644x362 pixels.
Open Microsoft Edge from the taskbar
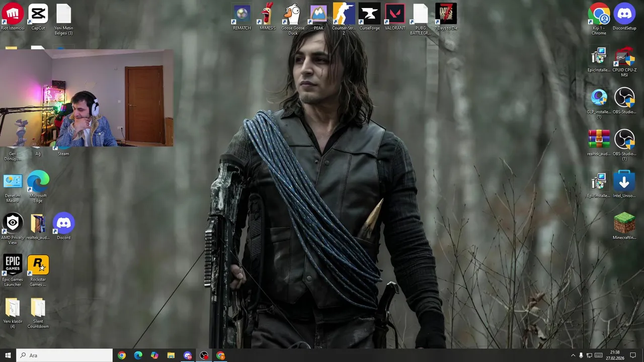pos(138,355)
